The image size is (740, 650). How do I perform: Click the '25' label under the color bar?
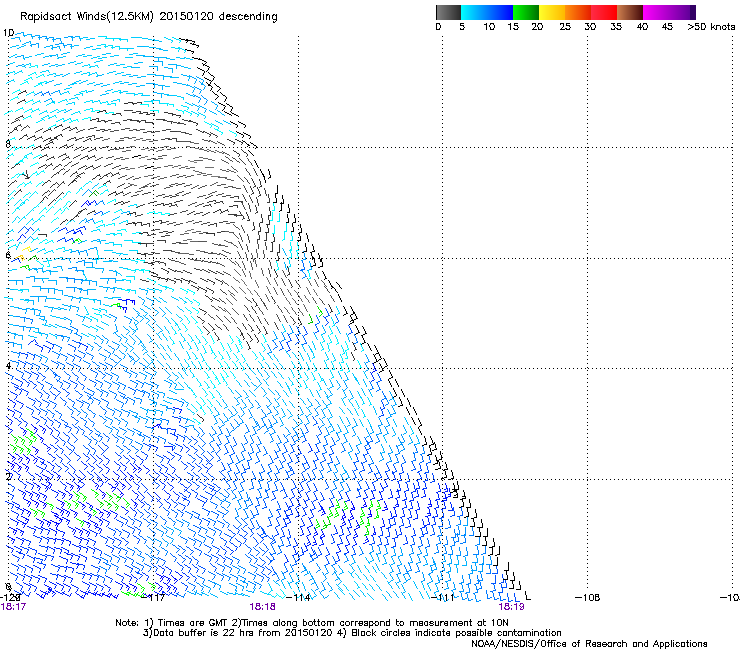tap(565, 27)
